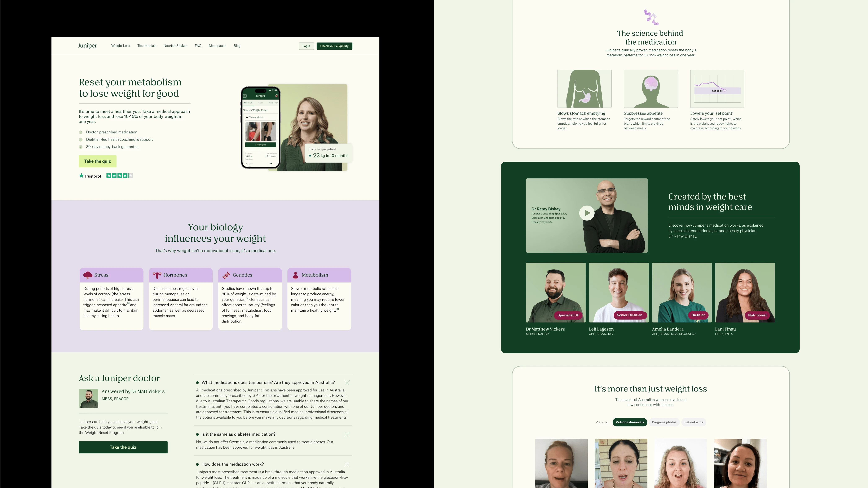Click the Genetics biology icon
Viewport: 868px width, 488px height.
(x=225, y=275)
